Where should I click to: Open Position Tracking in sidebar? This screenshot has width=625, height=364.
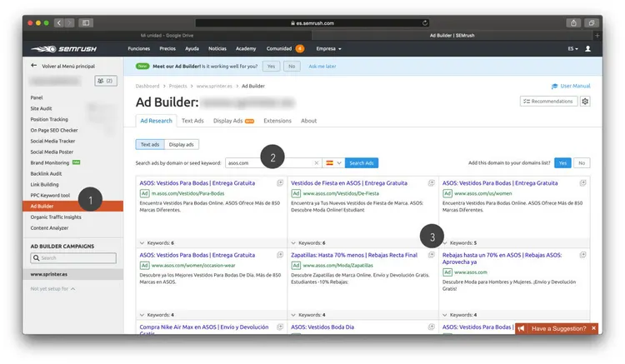tap(49, 119)
